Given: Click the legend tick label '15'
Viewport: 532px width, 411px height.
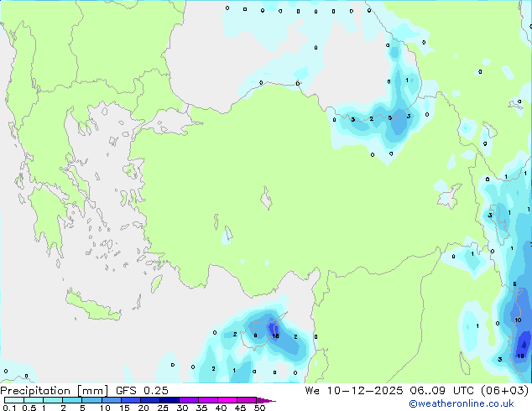Looking at the screenshot, I should (124, 408).
